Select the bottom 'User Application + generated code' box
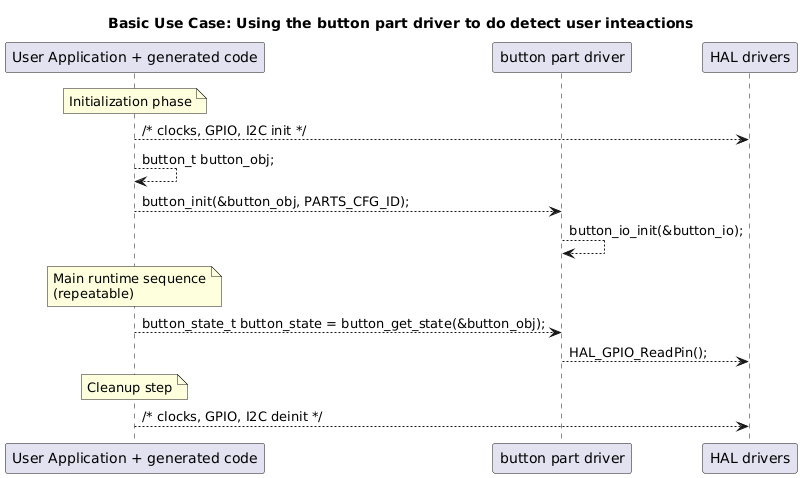 click(x=134, y=457)
